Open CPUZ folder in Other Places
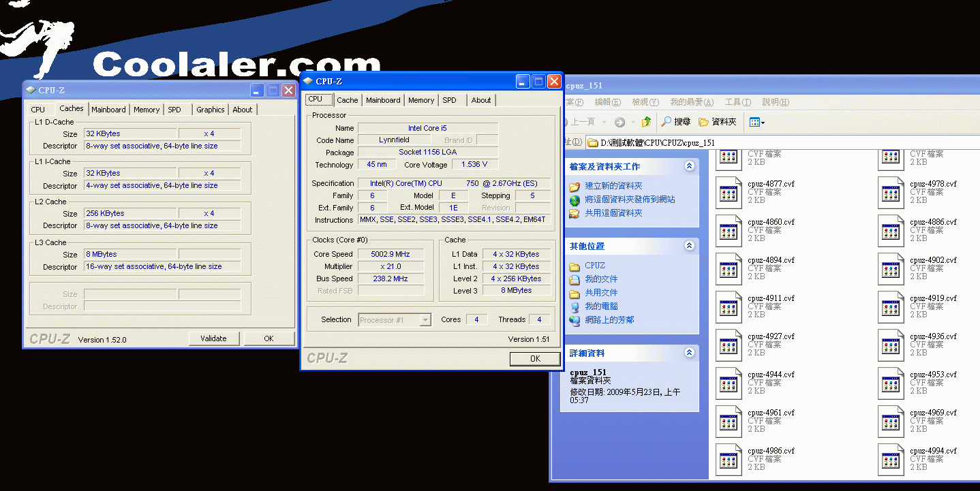The width and height of the screenshot is (980, 491). click(594, 266)
